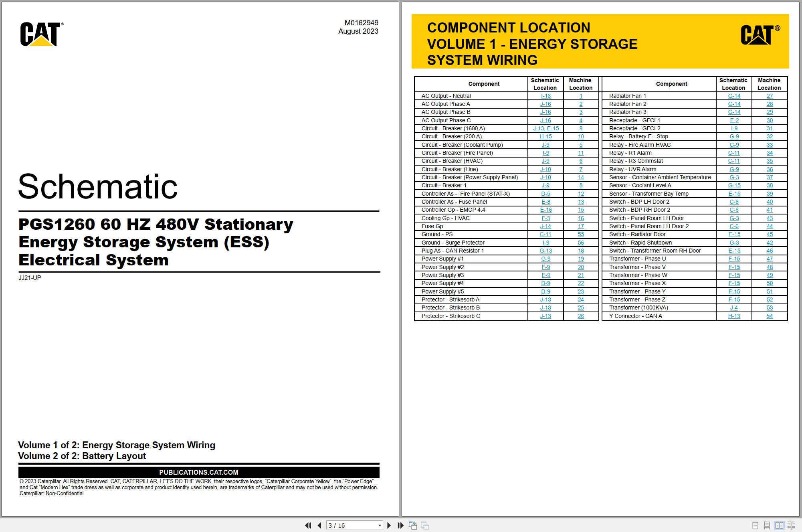Jump to the last page
Viewport: 802px width, 532px height.
pos(400,525)
